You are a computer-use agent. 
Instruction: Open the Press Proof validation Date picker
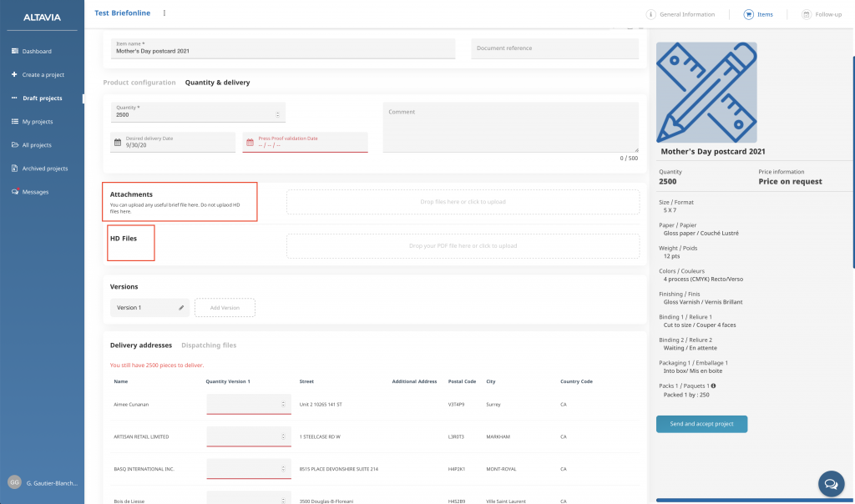pyautogui.click(x=305, y=142)
